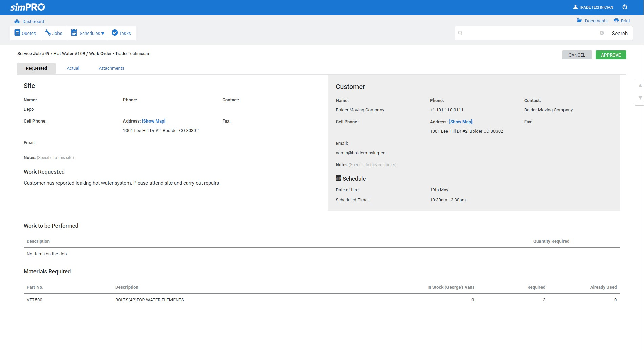The height and width of the screenshot is (351, 644).
Task: Click the magnifier icon in search box
Action: (x=460, y=33)
